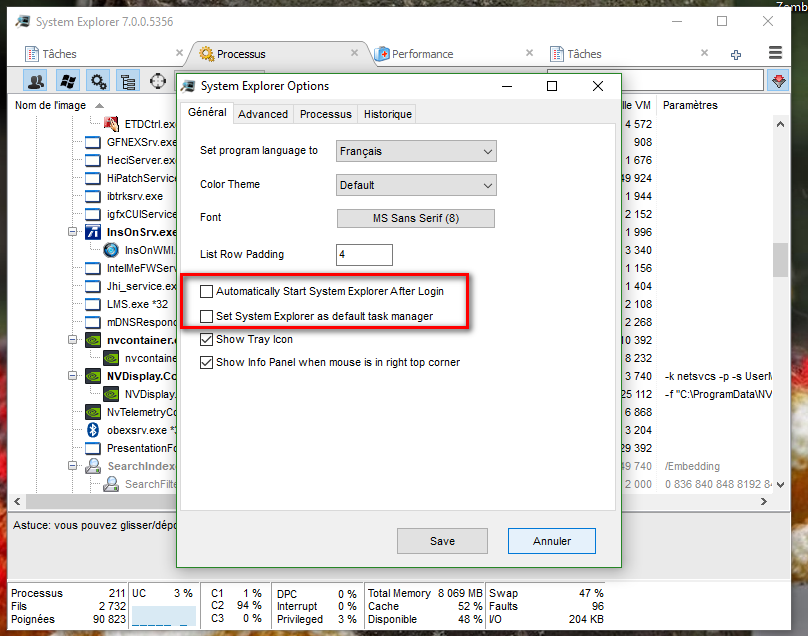Viewport: 808px width, 636px height.
Task: Switch to the Advanced options tab
Action: tap(263, 114)
